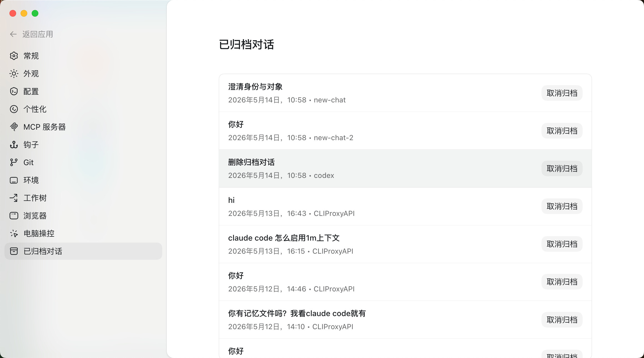Click the 14:10 • CLIProxyAPI timestamp line

pos(291,327)
